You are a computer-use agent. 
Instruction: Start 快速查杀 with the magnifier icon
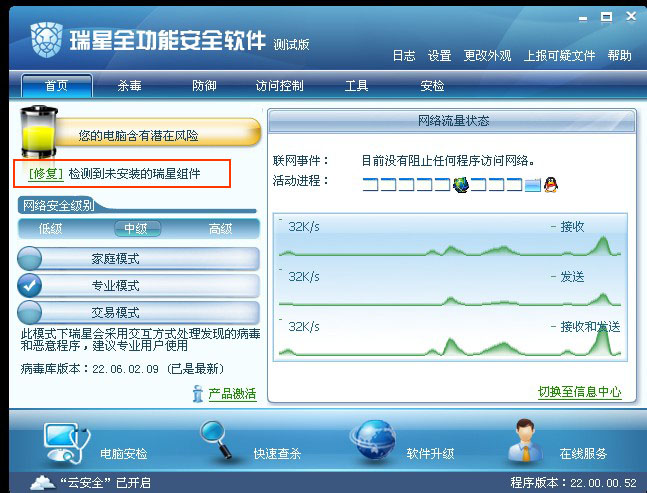tap(217, 439)
